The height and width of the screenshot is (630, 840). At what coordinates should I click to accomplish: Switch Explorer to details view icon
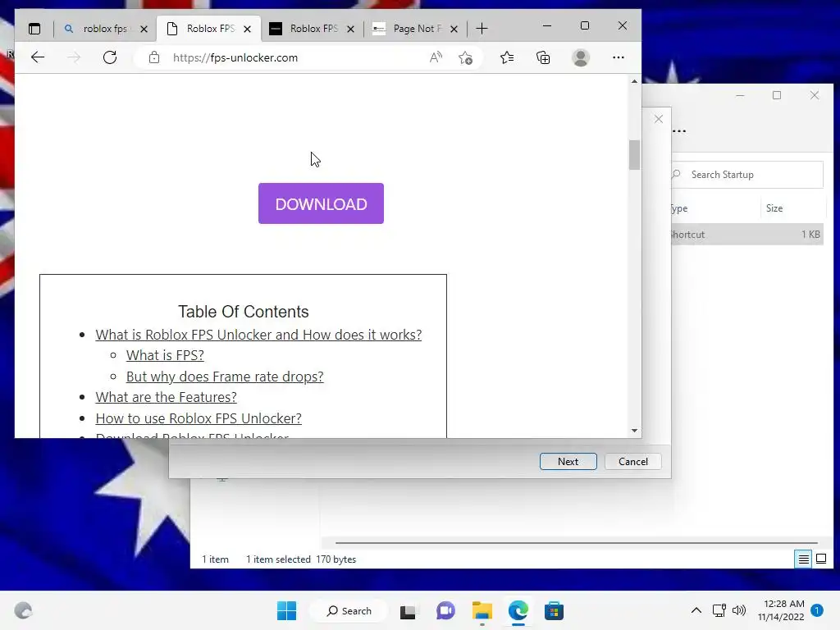[x=803, y=559]
